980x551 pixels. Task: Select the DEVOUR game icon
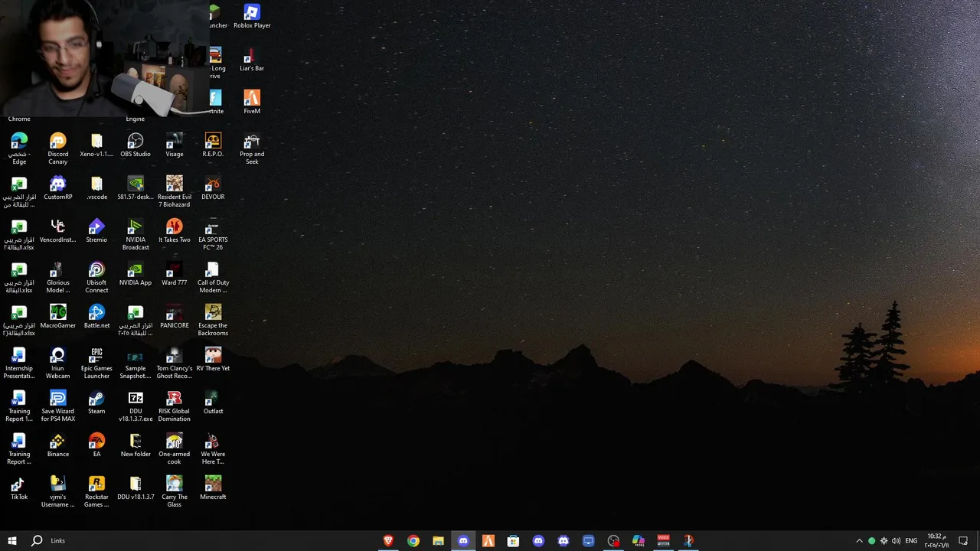(213, 187)
